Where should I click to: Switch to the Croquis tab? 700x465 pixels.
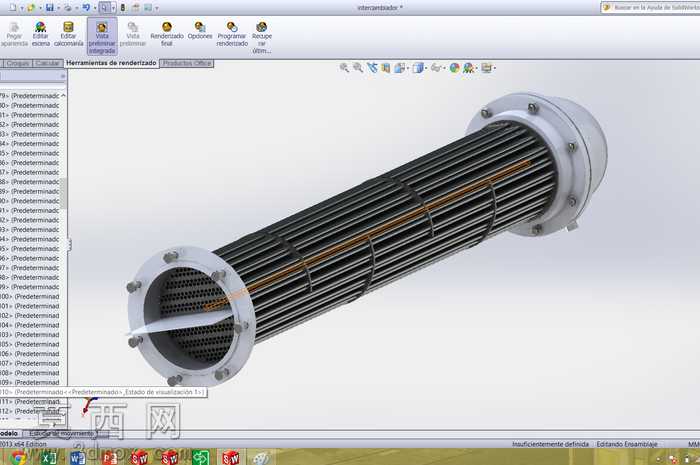tap(18, 63)
